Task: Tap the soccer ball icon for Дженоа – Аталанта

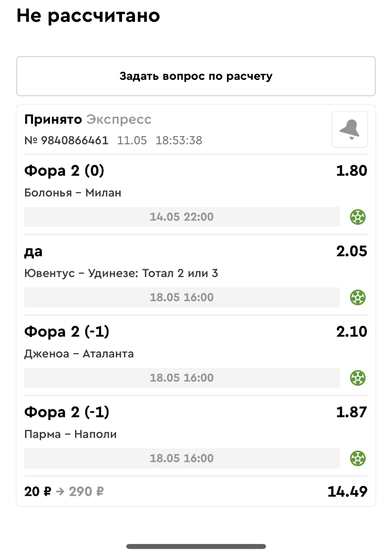Action: [358, 378]
